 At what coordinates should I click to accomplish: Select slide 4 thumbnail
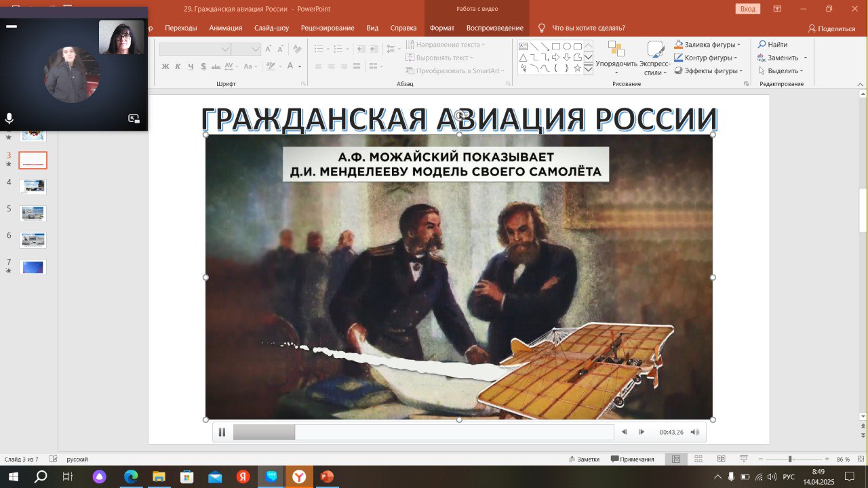pos(33,186)
